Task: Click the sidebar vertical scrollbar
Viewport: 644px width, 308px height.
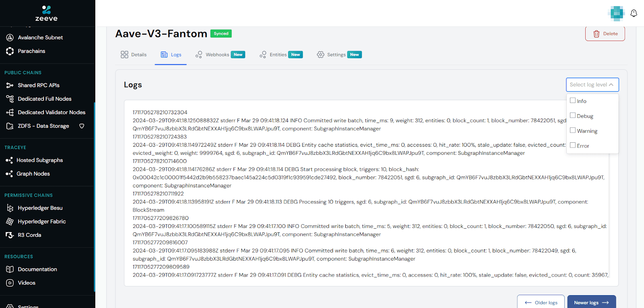Action: coord(95,197)
